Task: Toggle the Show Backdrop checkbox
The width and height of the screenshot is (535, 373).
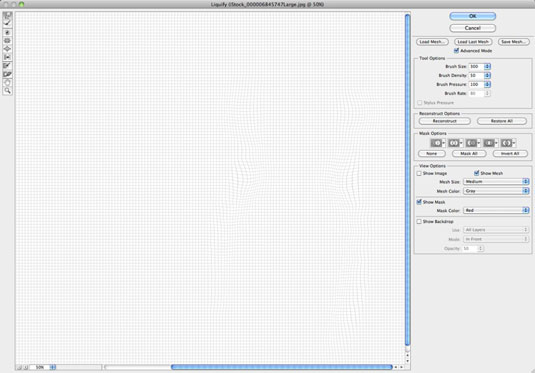Action: coord(419,221)
